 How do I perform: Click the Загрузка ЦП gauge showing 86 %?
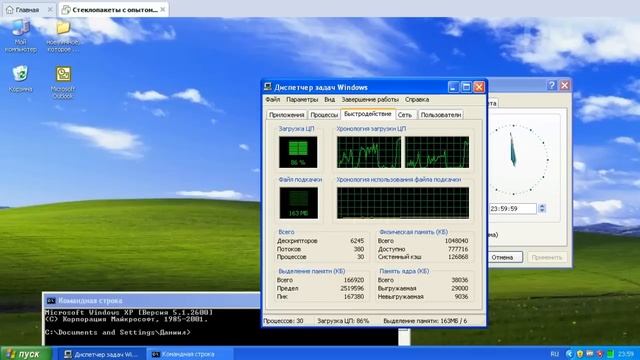(298, 152)
